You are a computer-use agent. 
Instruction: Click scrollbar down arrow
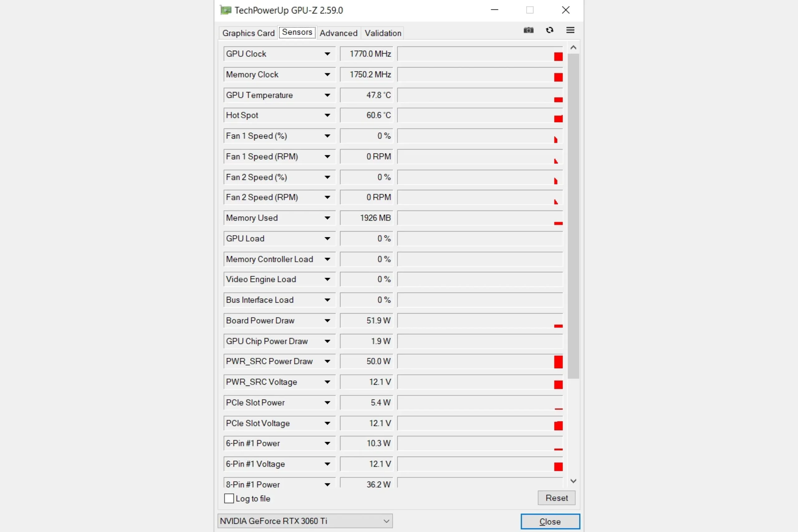click(573, 481)
